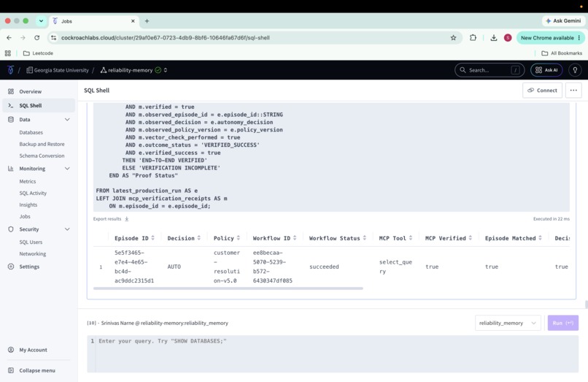Click Ask Gemini button
This screenshot has width=588, height=382.
click(x=564, y=21)
